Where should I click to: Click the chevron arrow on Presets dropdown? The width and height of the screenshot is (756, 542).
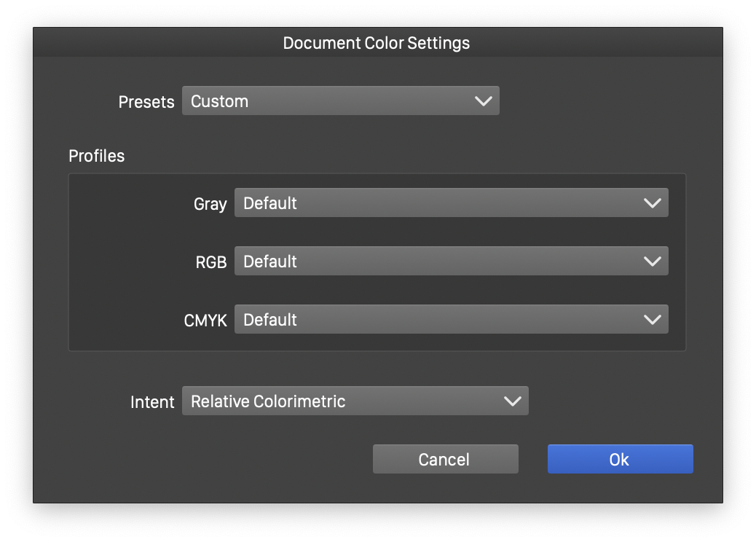pyautogui.click(x=484, y=101)
